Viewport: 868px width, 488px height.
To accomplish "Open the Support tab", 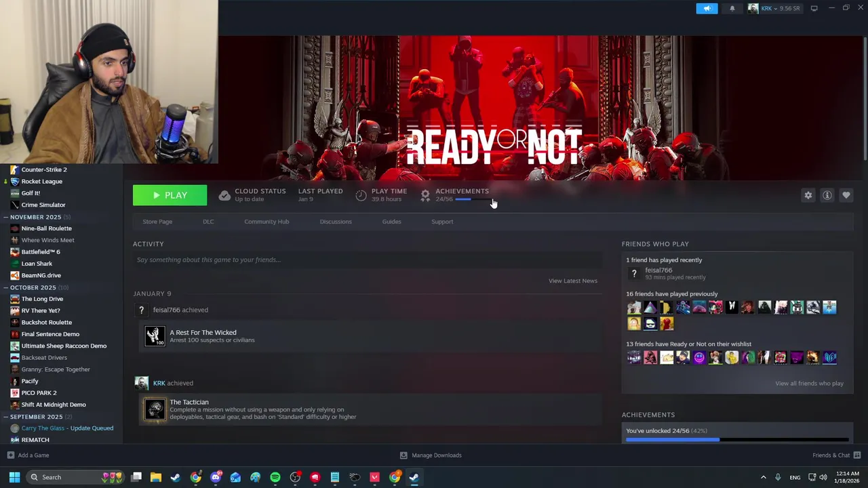I will 442,222.
